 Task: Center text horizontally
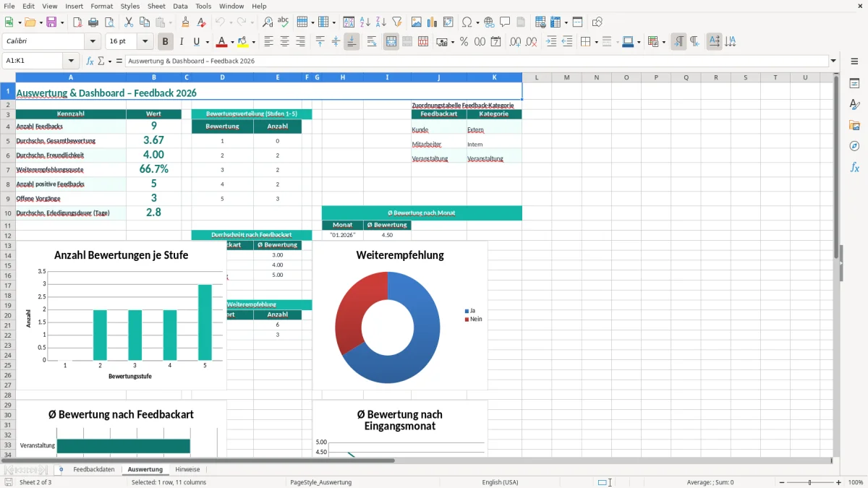pos(284,42)
